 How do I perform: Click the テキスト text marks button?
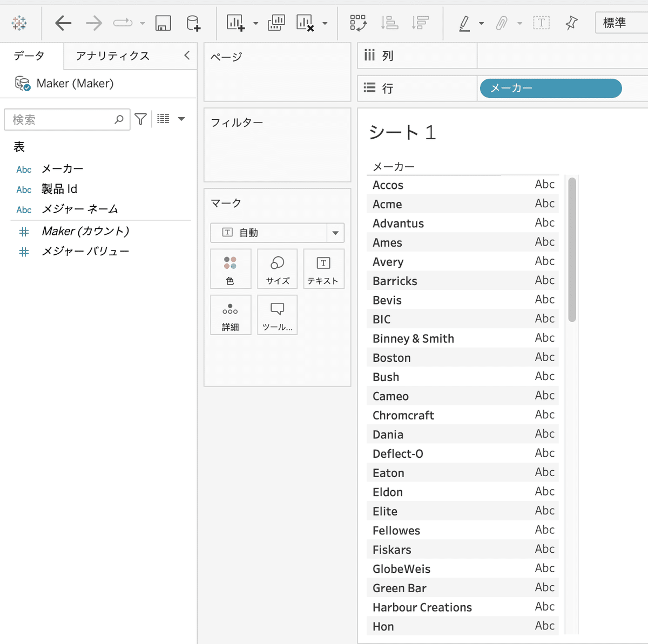tap(323, 269)
